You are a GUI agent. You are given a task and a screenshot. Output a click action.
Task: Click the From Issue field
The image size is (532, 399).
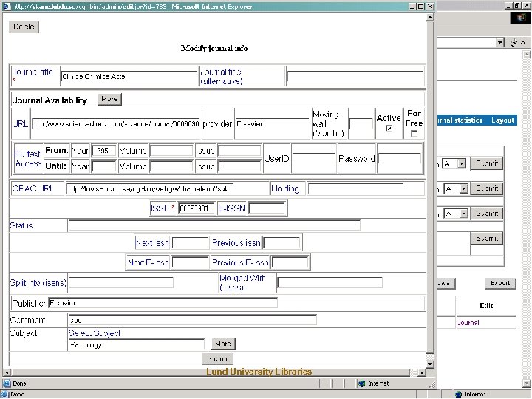point(239,150)
